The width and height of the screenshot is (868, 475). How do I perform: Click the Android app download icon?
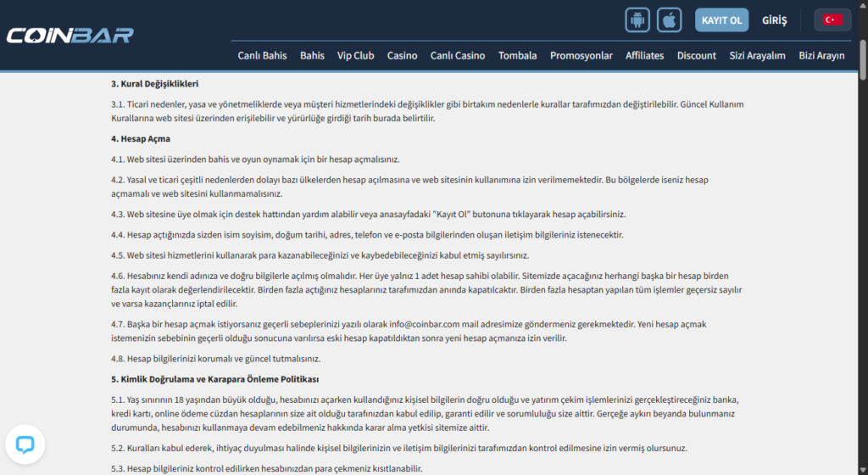(637, 20)
